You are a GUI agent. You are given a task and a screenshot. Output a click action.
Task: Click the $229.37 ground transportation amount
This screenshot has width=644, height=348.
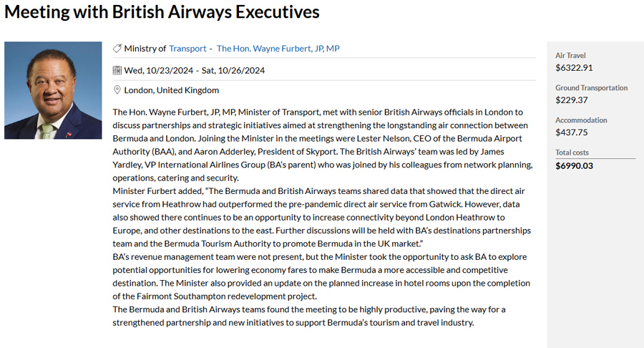(572, 100)
